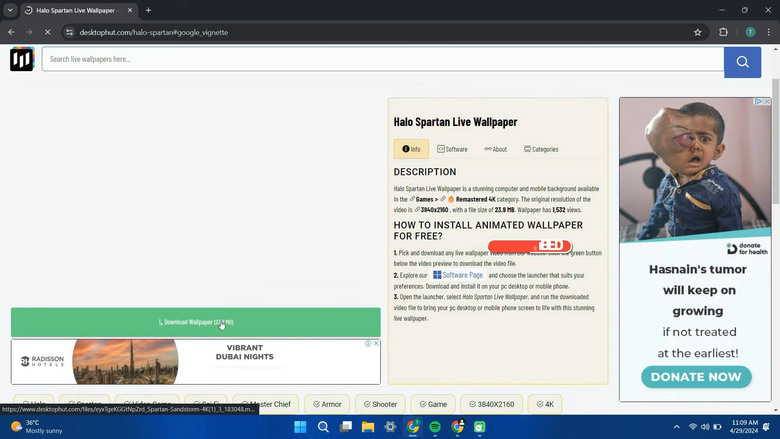Open the Remastered 4K category link

tap(472, 199)
